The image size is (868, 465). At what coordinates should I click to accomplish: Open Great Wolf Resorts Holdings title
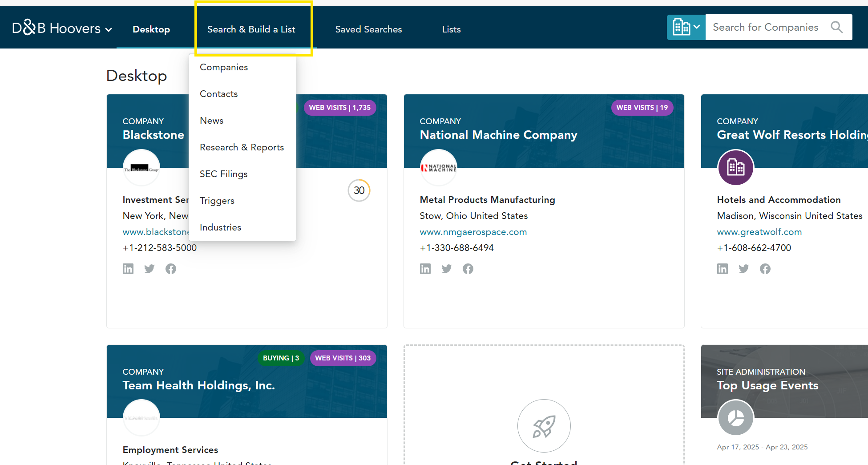tap(792, 135)
